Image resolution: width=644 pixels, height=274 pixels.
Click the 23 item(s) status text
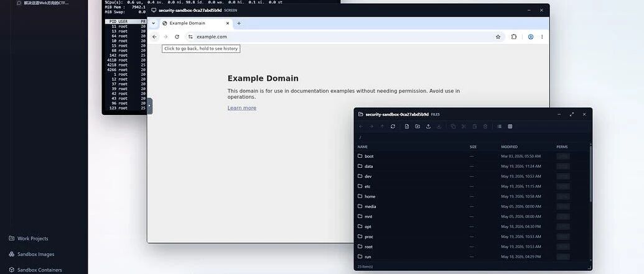[365, 267]
